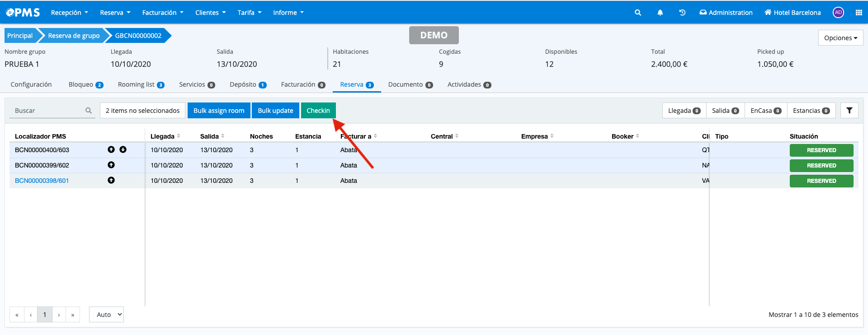The image size is (868, 335).
Task: Open the filter funnel icon
Action: (x=849, y=111)
